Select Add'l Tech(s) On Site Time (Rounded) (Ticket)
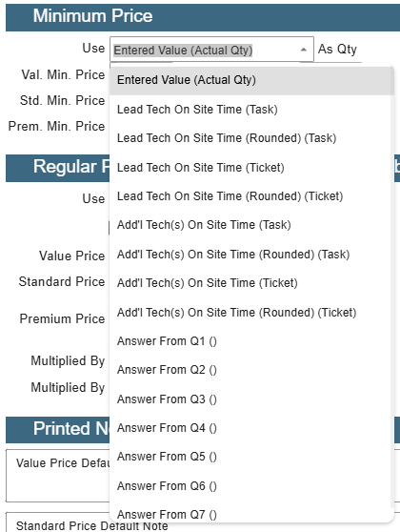 coord(251,313)
